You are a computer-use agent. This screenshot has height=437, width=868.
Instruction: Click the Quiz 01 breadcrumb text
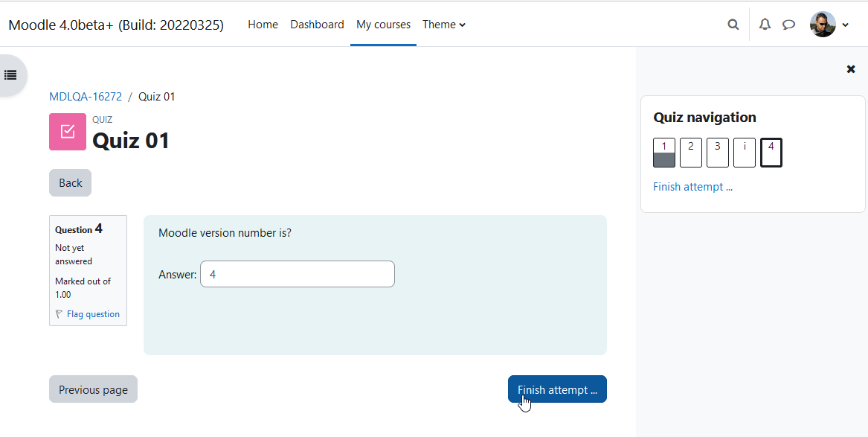click(x=157, y=97)
